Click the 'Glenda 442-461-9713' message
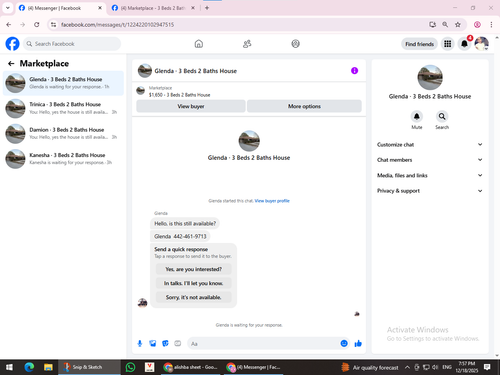 point(180,236)
